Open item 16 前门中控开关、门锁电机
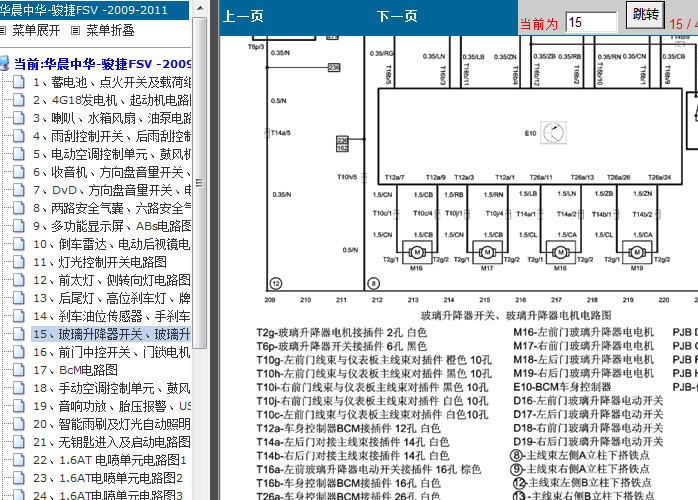 [112, 352]
